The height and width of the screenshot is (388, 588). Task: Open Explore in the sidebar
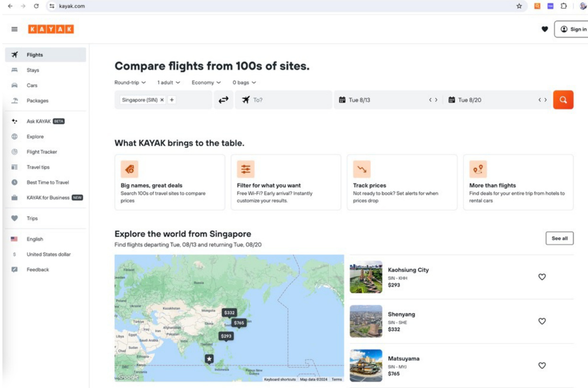(x=46, y=137)
